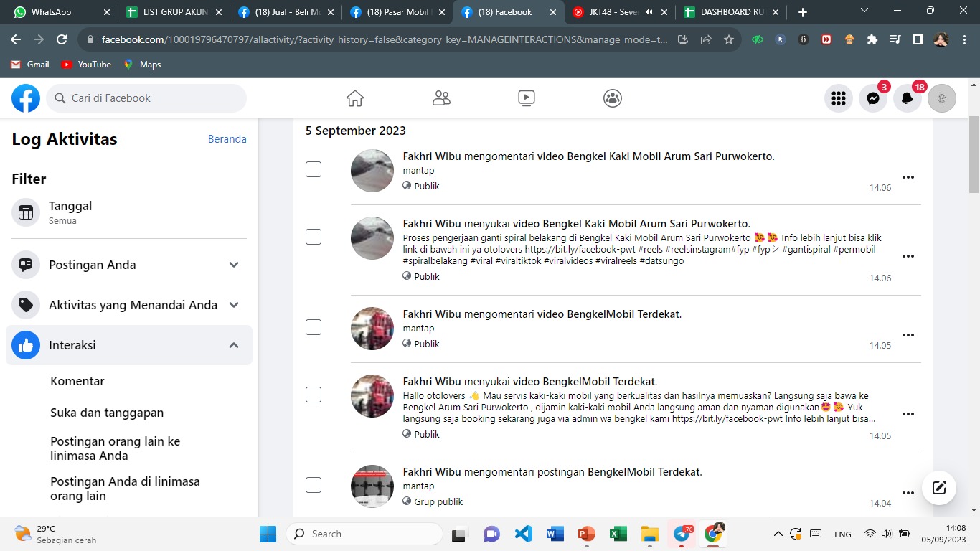Open the Gmail bookmark

30,65
